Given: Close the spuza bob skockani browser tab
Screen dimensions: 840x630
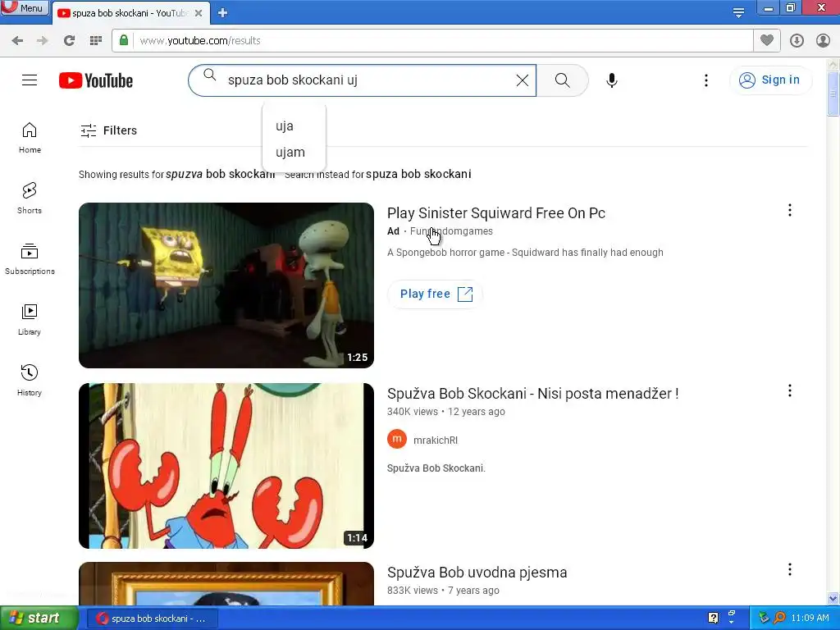Looking at the screenshot, I should (199, 13).
